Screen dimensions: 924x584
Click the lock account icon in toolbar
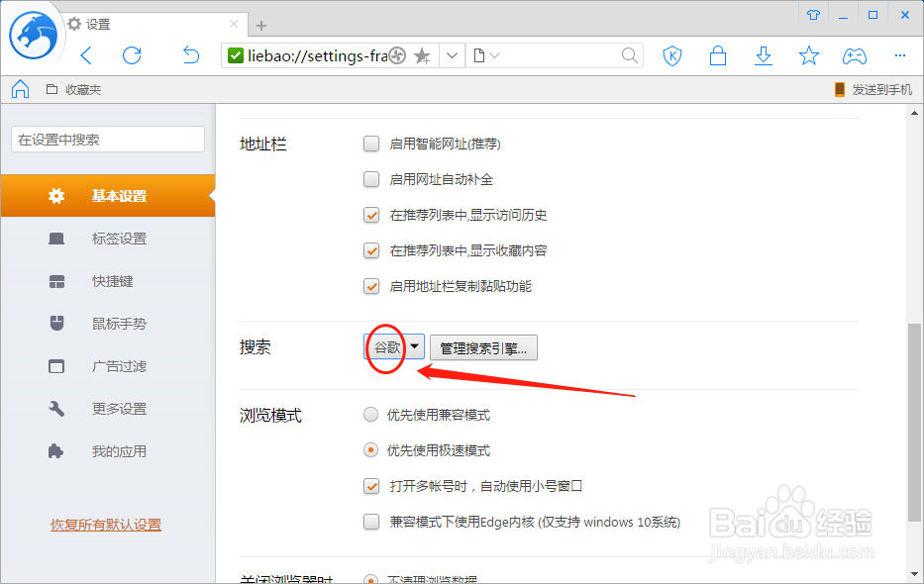point(718,55)
